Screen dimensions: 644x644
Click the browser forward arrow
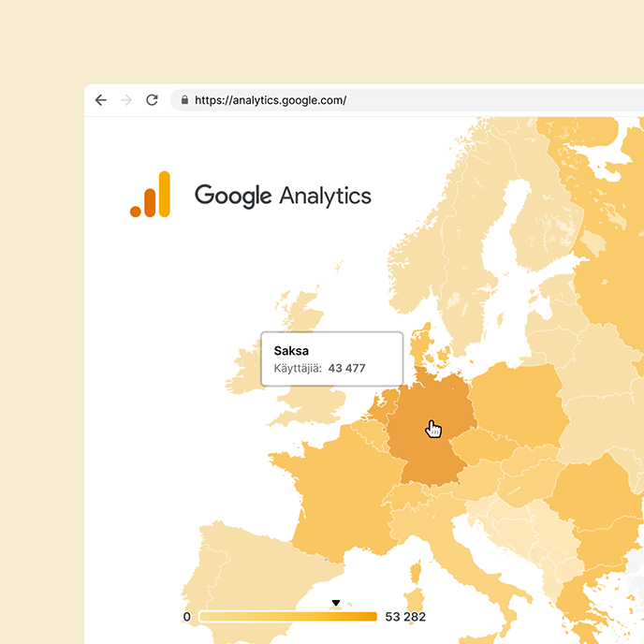click(x=126, y=100)
